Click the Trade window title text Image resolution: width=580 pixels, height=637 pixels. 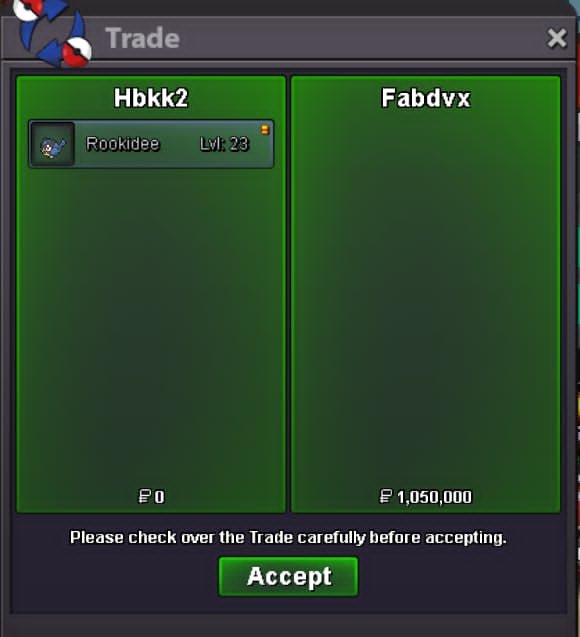coord(143,38)
